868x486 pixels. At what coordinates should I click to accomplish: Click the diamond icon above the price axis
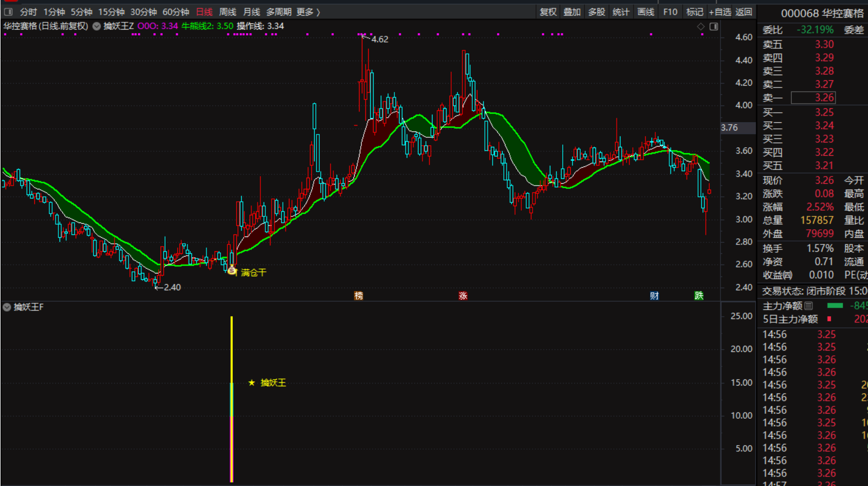pos(701,26)
